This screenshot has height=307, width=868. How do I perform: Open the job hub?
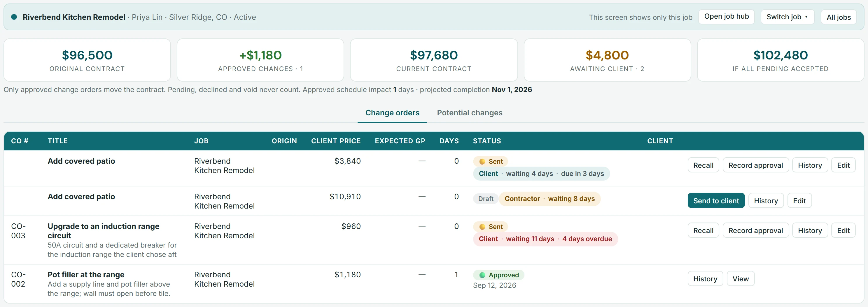click(726, 17)
